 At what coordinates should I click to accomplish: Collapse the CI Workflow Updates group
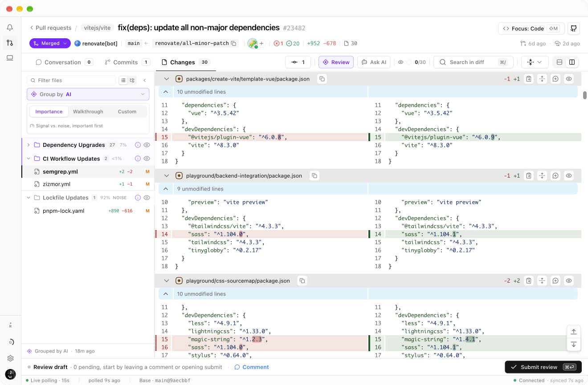coord(29,159)
